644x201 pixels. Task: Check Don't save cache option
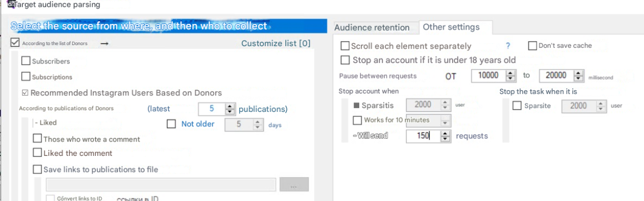pos(533,46)
